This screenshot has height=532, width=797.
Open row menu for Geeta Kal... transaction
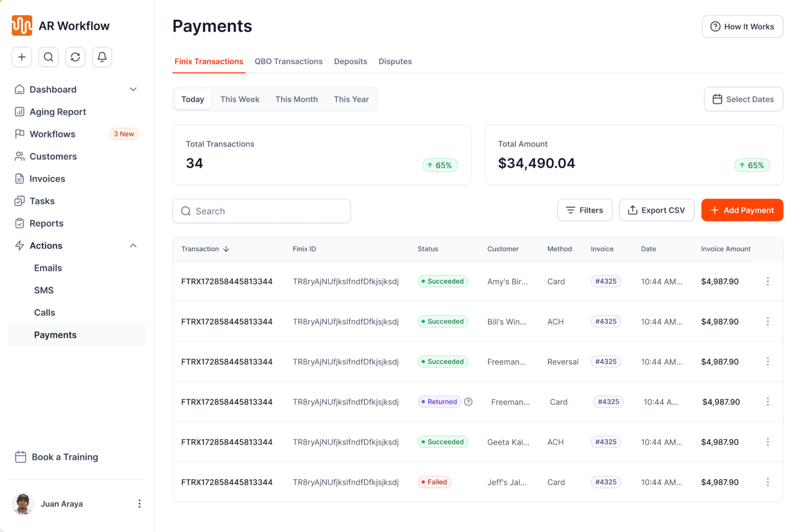pyautogui.click(x=768, y=442)
